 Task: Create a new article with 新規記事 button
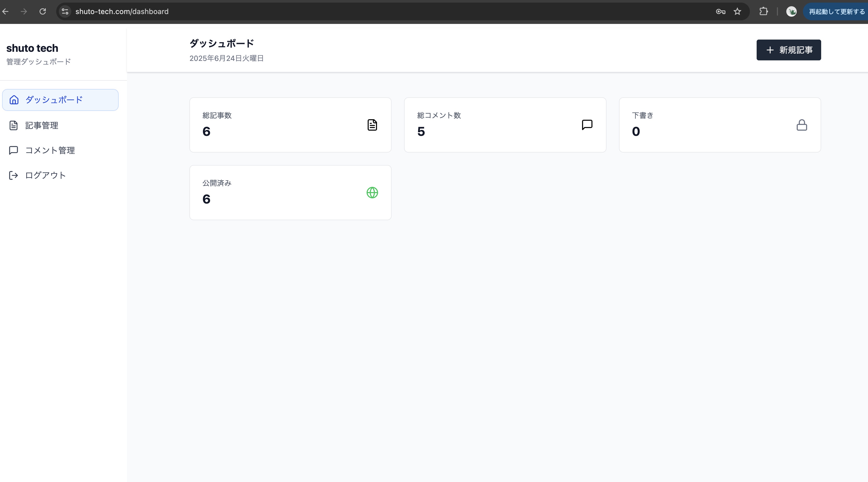[788, 50]
